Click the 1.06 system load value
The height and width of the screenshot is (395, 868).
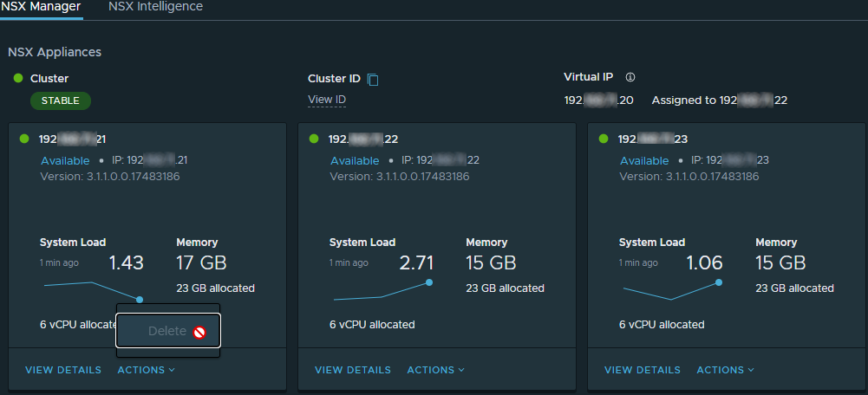point(705,262)
